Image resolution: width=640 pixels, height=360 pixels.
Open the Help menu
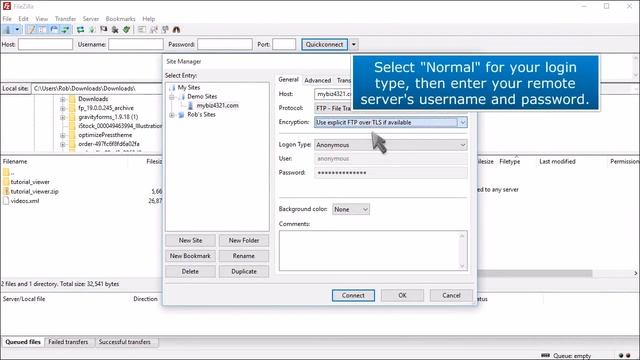pyautogui.click(x=149, y=19)
